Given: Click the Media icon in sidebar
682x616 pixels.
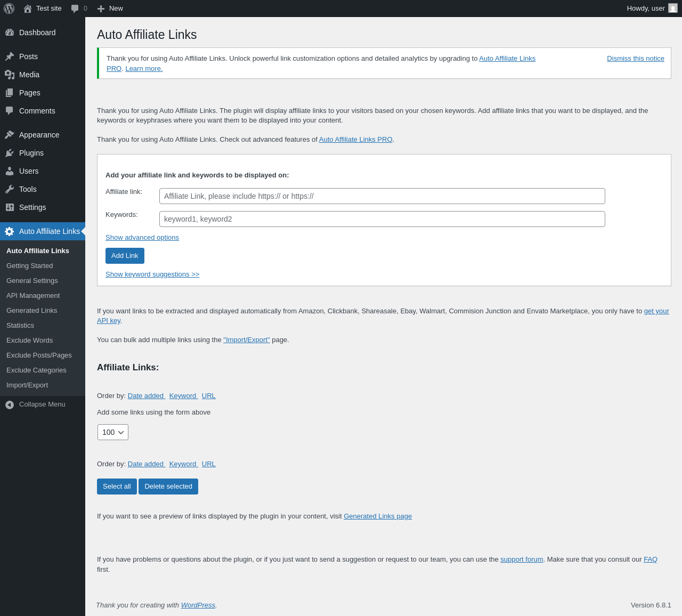Looking at the screenshot, I should pyautogui.click(x=10, y=75).
